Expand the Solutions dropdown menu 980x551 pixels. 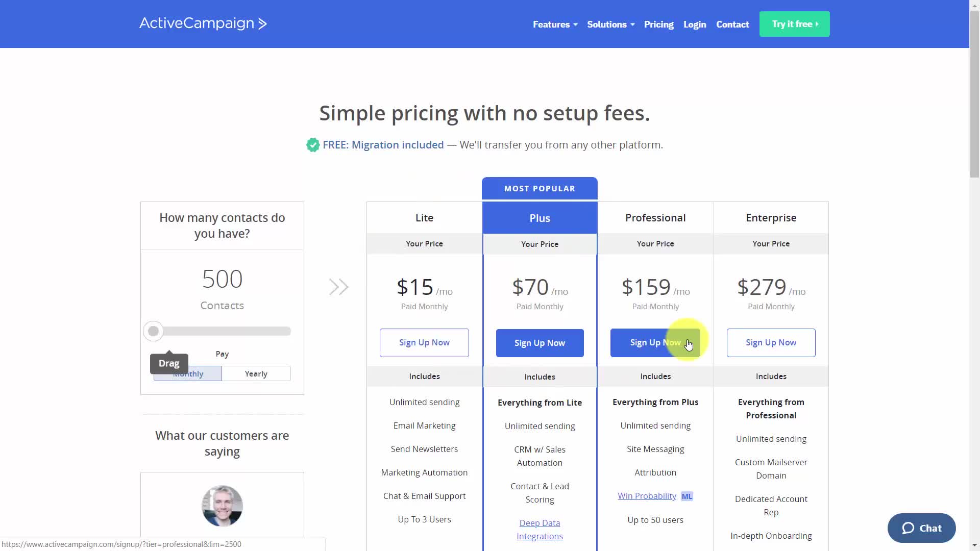pyautogui.click(x=611, y=24)
